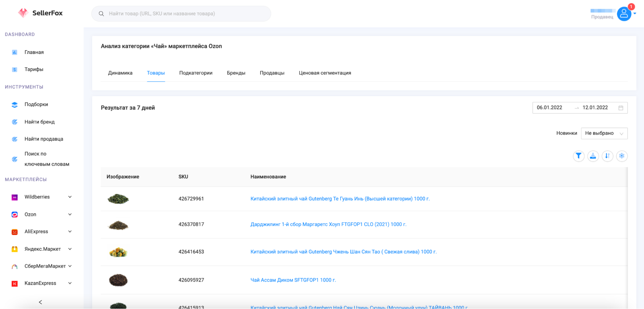Image resolution: width=644 pixels, height=309 pixels.
Task: Open Чжень Шан Сян Тао product link
Action: (343, 252)
